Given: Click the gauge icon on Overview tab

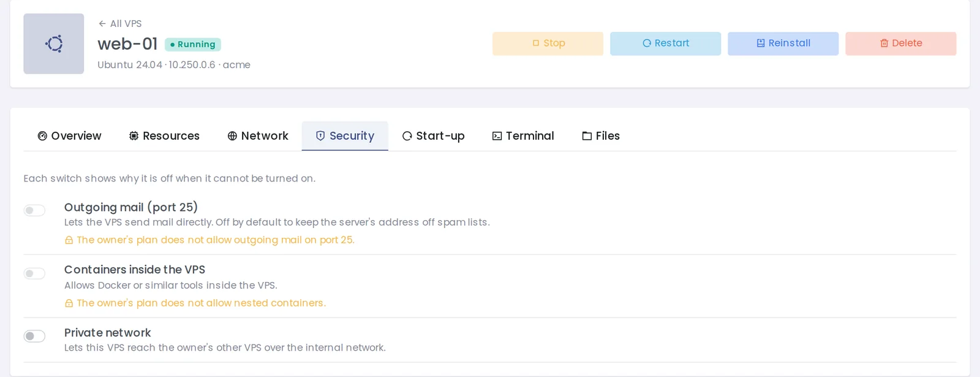Looking at the screenshot, I should pos(42,136).
